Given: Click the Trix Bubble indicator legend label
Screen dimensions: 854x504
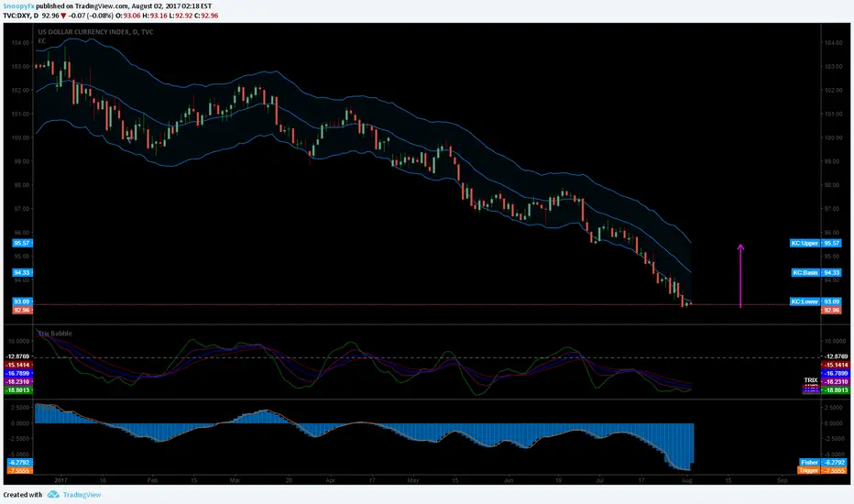Looking at the screenshot, I should [54, 333].
